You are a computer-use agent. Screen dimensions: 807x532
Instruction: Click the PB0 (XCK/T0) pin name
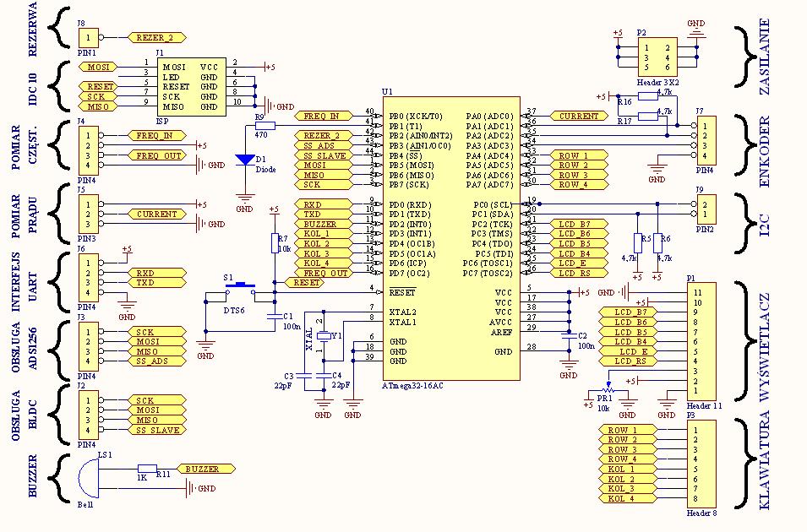tap(416, 117)
